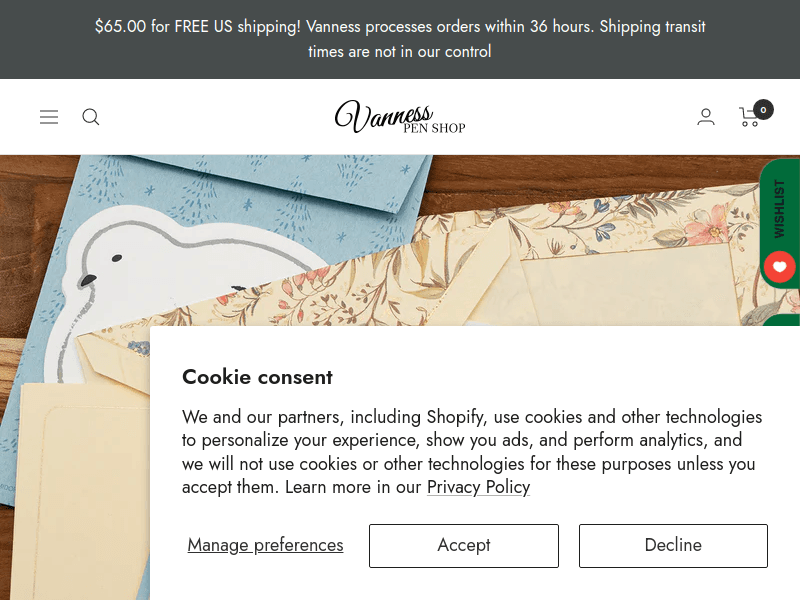This screenshot has width=800, height=600.
Task: Click the cookie consent description paragraph
Action: tap(472, 452)
